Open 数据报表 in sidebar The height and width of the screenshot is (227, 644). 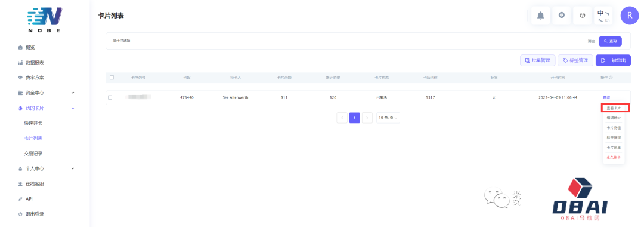pyautogui.click(x=35, y=63)
